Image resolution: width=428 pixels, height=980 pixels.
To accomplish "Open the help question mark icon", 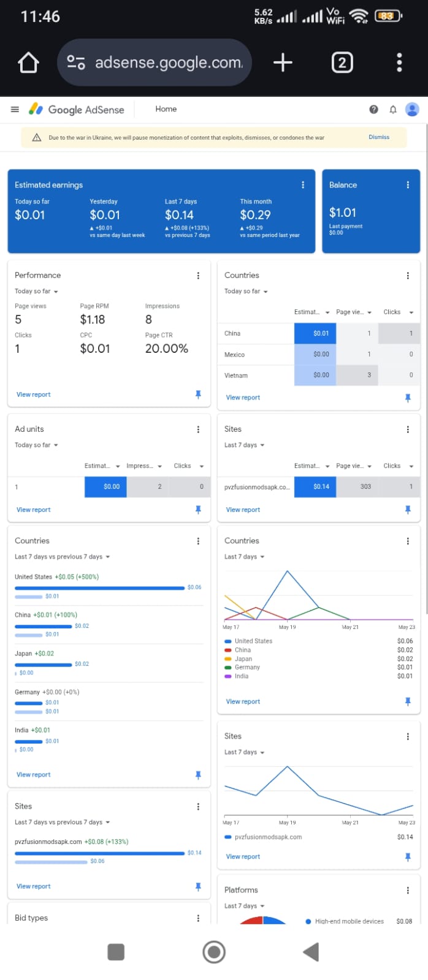I will pyautogui.click(x=373, y=109).
